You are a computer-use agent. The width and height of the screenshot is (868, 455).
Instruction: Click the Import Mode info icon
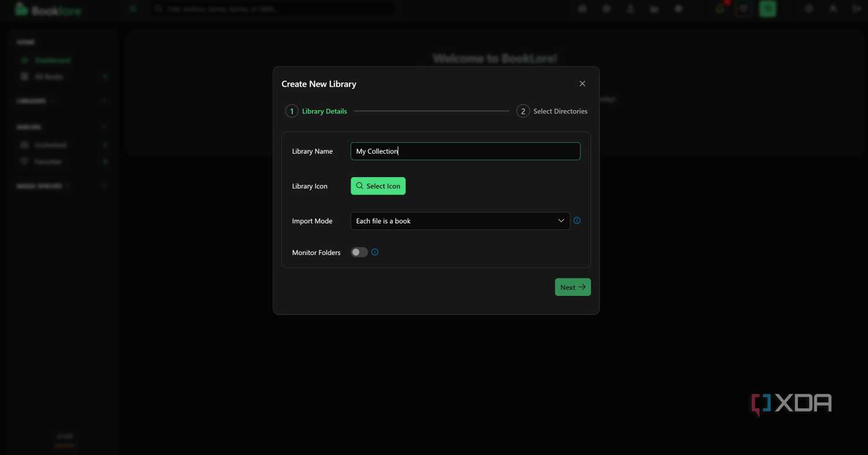click(577, 220)
